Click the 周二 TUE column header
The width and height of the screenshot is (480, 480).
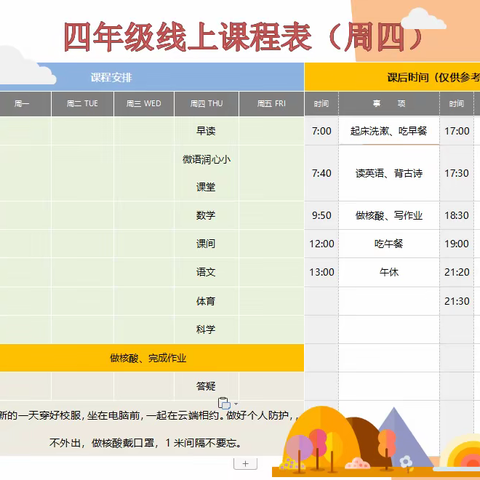click(x=82, y=104)
